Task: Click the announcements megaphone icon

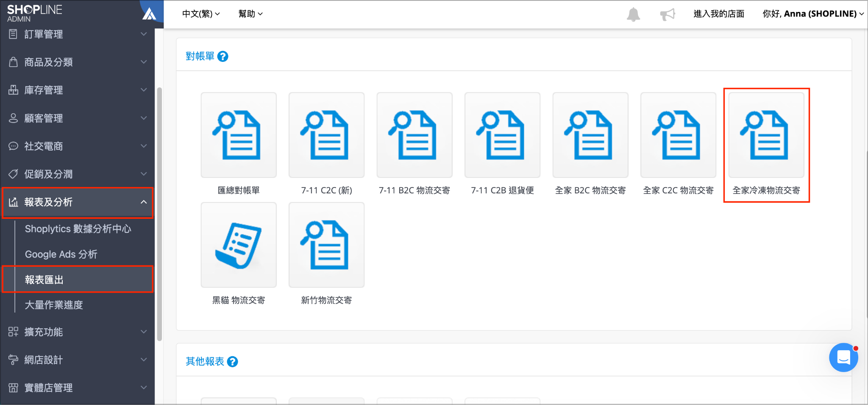Action: coord(668,14)
